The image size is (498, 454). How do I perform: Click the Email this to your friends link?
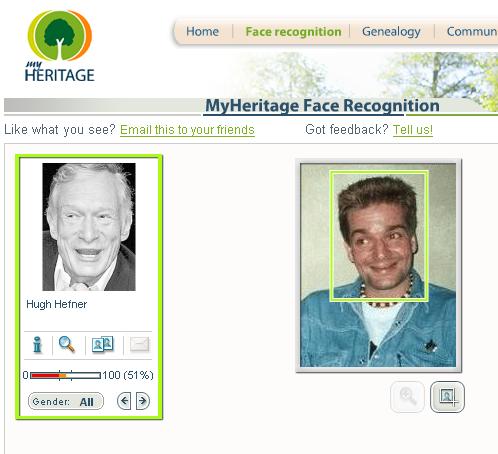pos(187,130)
